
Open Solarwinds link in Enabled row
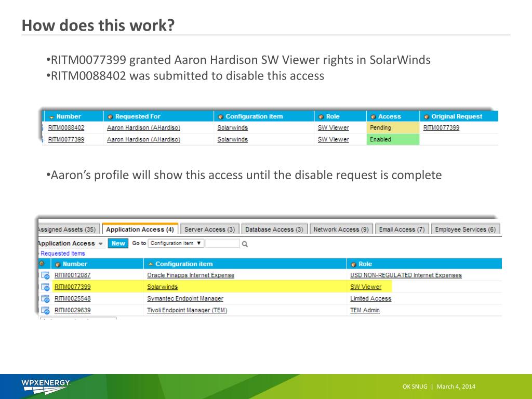pos(232,139)
